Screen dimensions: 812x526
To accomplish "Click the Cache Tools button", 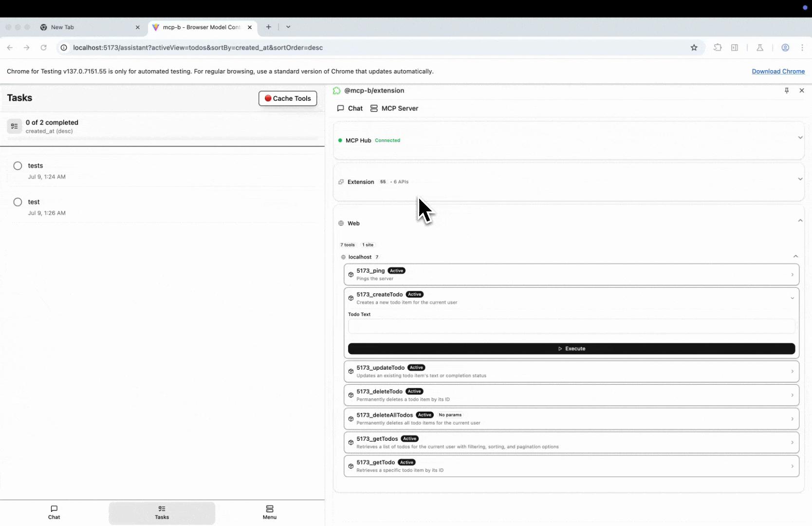I will (x=288, y=98).
